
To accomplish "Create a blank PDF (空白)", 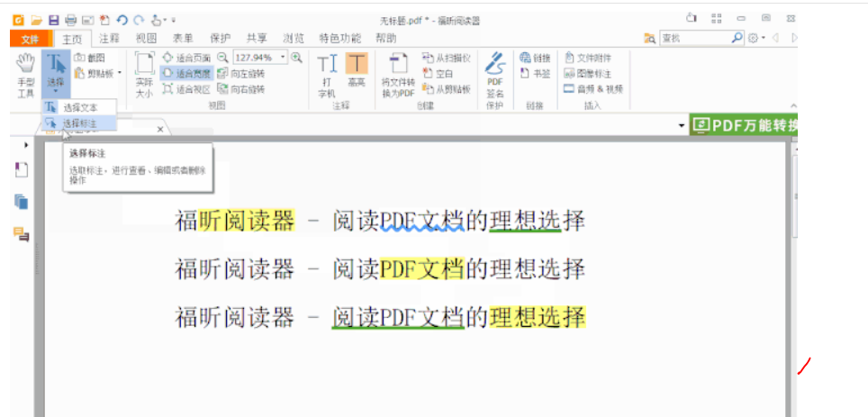I will click(x=439, y=73).
